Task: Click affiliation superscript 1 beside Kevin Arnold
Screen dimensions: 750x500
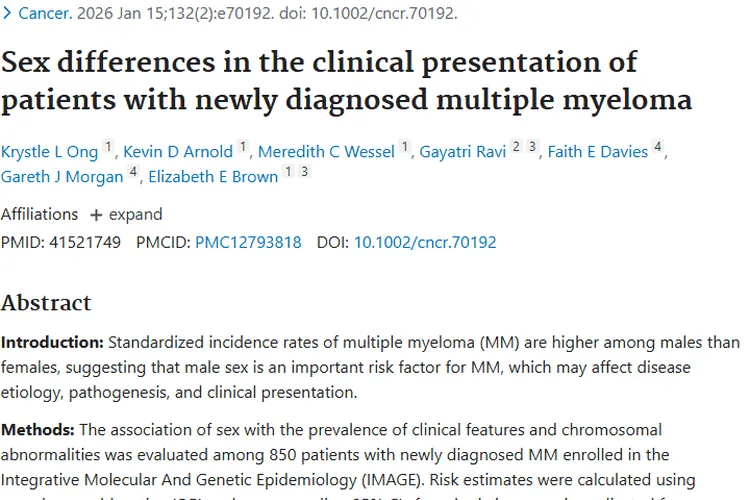Action: (243, 149)
